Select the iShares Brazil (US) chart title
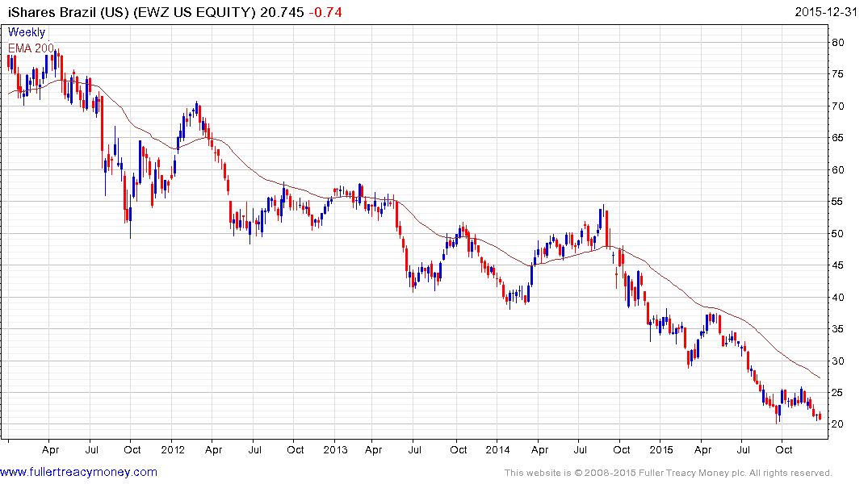This screenshot has height=484, width=868. [x=132, y=12]
